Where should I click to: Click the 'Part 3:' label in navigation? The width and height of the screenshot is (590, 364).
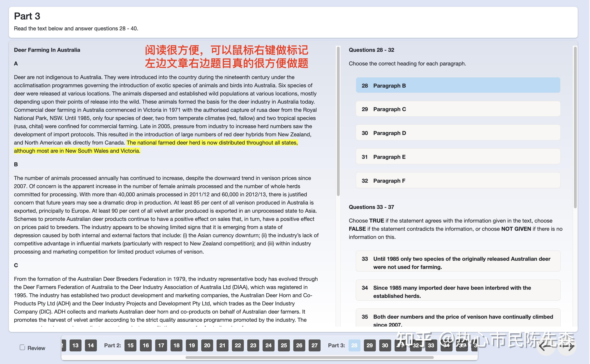(x=336, y=345)
